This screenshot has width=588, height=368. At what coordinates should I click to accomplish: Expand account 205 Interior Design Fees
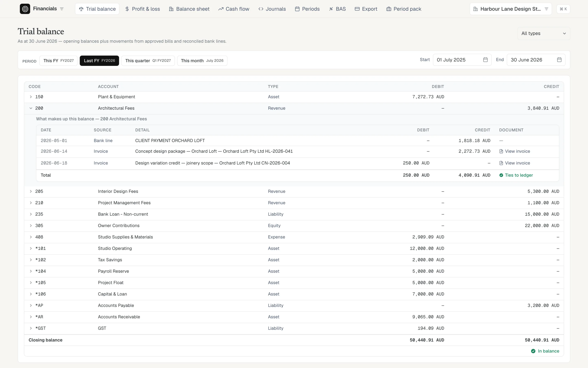tap(31, 192)
